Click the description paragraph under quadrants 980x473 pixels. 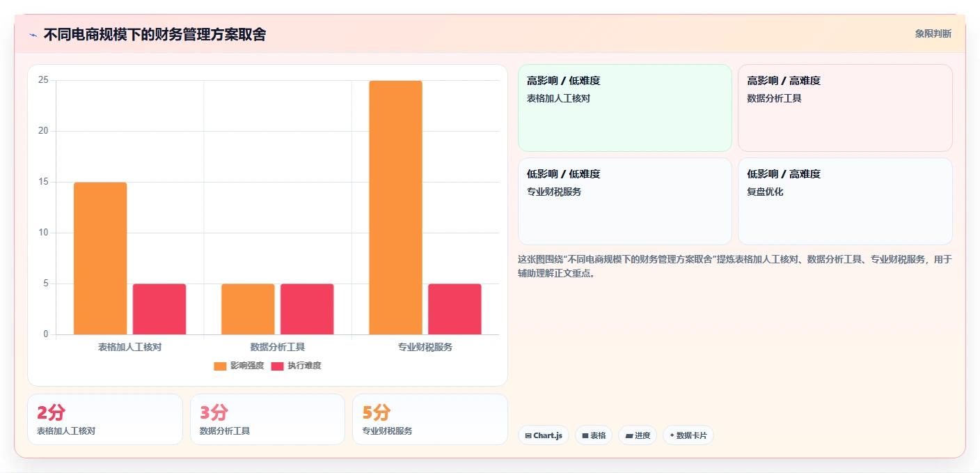click(735, 266)
